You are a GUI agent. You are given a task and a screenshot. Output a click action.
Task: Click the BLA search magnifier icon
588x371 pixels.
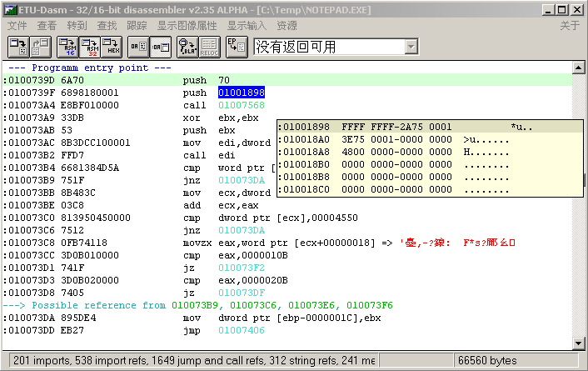click(x=188, y=46)
